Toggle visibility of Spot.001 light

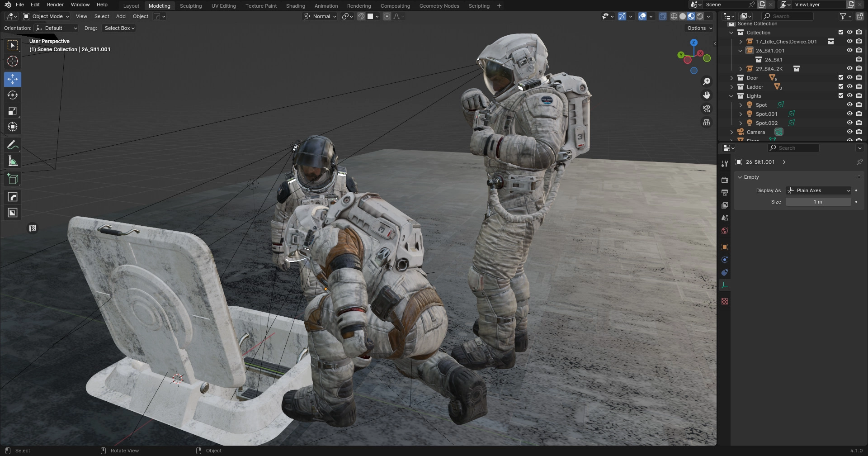[849, 114]
